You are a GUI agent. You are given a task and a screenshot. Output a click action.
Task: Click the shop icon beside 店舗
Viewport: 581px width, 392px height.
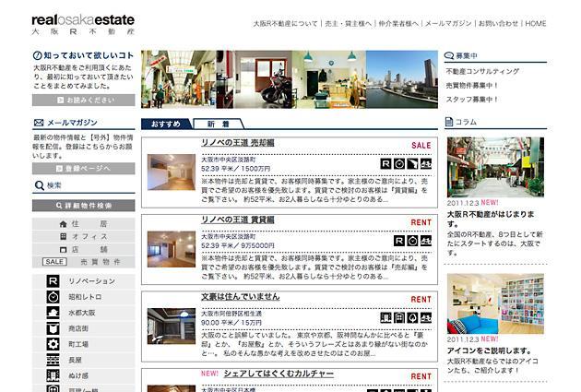click(x=63, y=249)
